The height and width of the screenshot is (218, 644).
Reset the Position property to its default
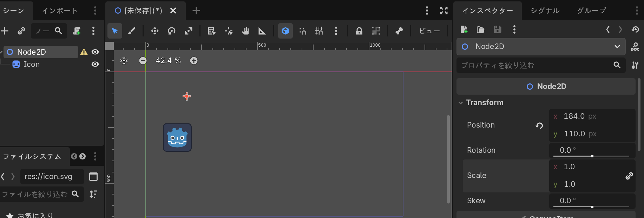pos(539,125)
